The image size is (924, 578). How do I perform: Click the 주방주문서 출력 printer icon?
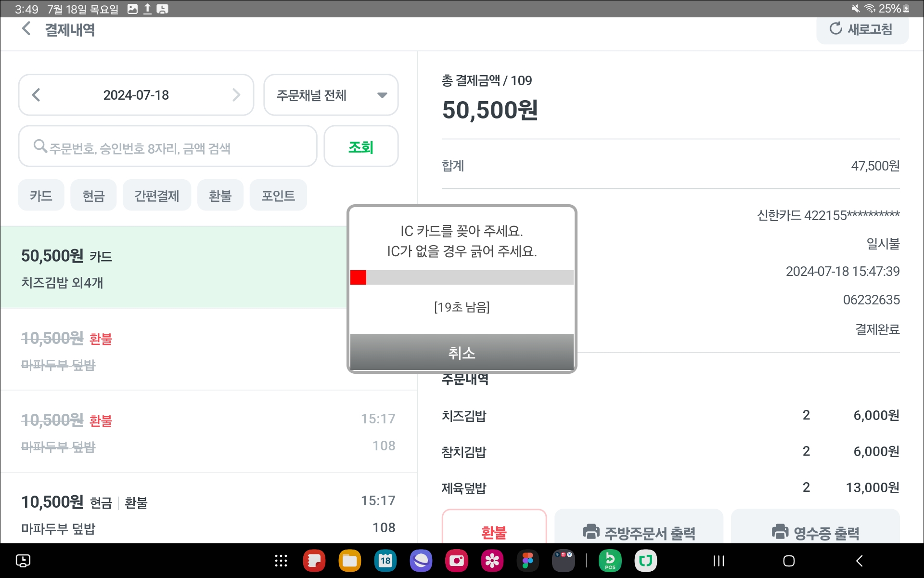tap(591, 532)
